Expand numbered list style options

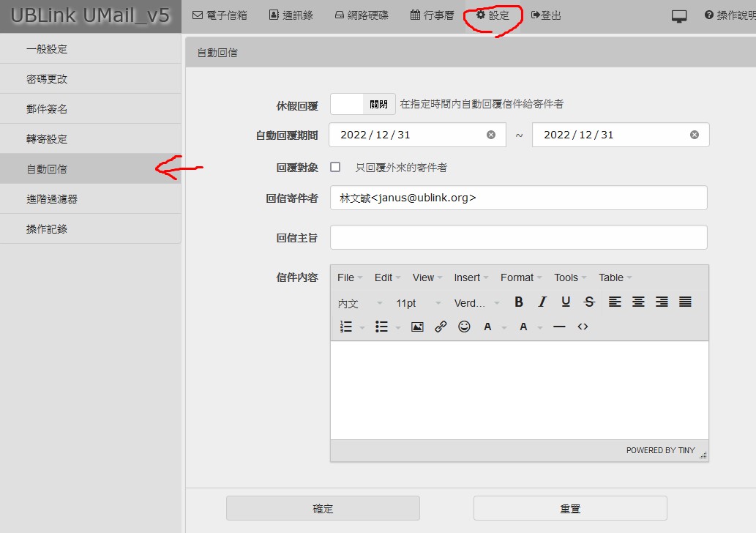point(362,327)
